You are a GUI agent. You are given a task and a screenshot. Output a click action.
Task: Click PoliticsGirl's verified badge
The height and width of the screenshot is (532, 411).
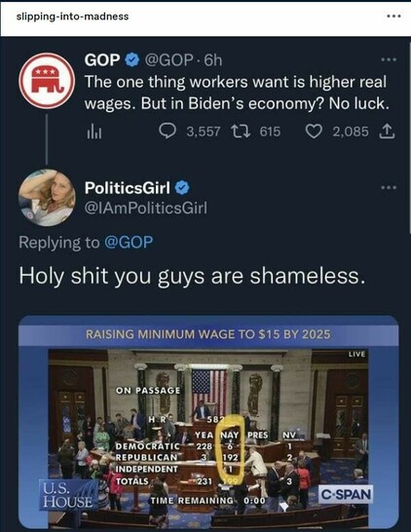[182, 188]
